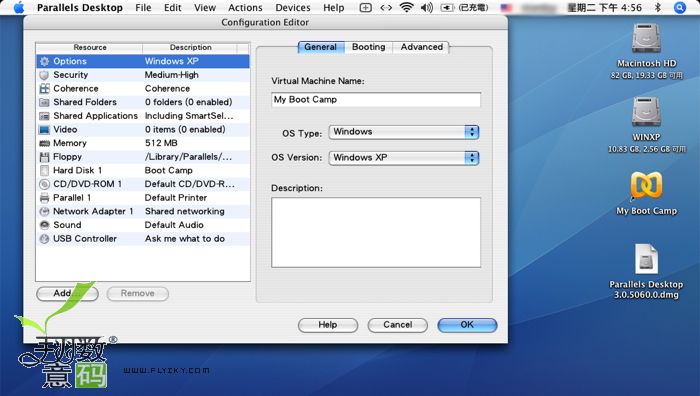This screenshot has width=700, height=396.
Task: Click the Sound speaker icon
Action: [x=44, y=225]
